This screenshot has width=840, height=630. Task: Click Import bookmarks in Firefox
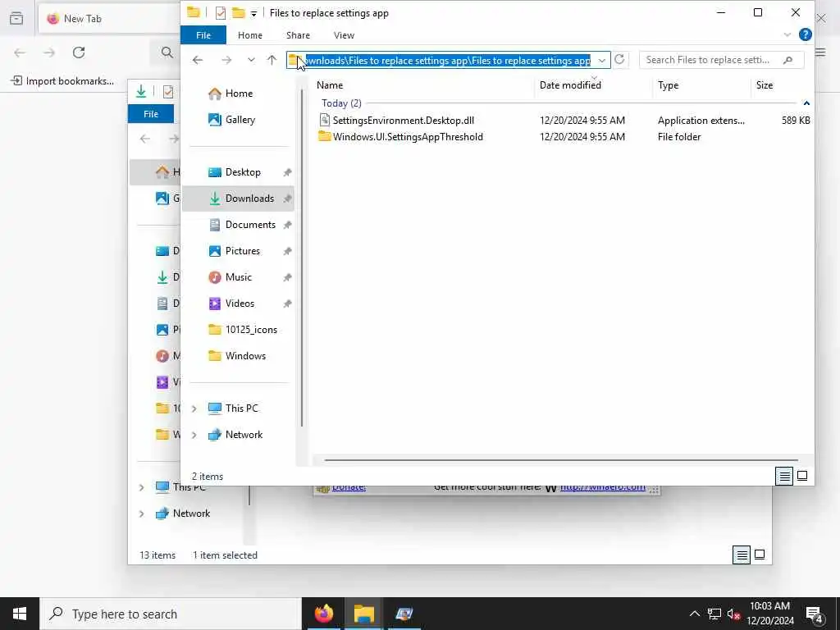click(62, 81)
